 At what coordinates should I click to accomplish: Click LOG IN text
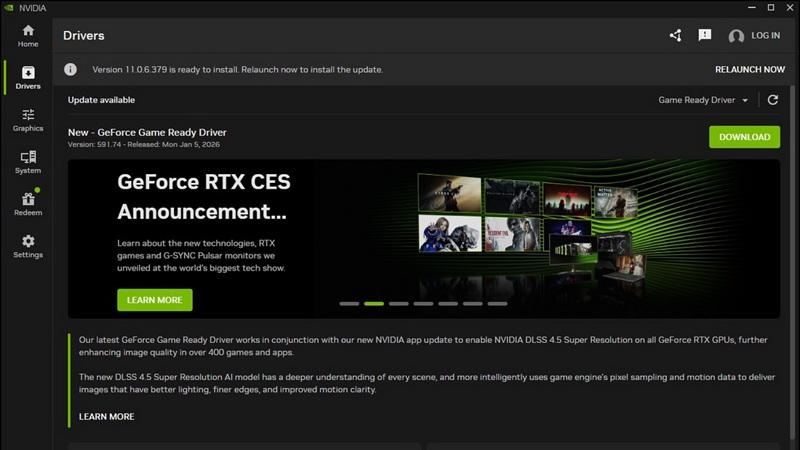click(x=765, y=35)
